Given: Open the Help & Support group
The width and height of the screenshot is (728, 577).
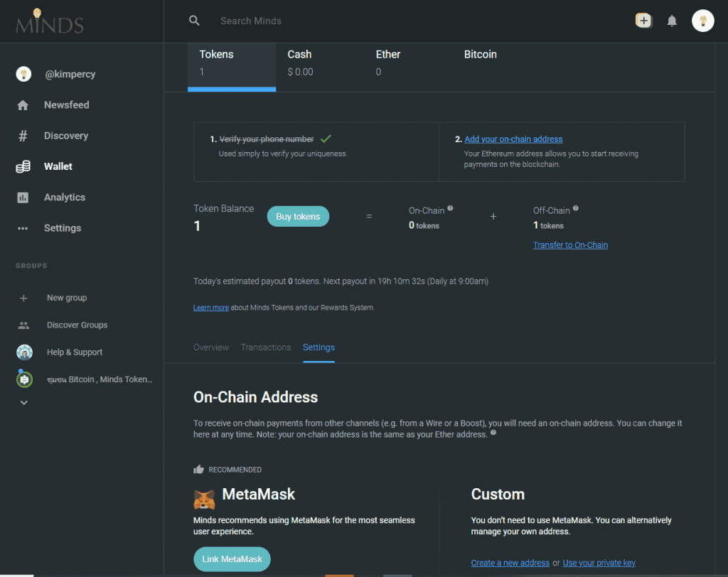Looking at the screenshot, I should (x=74, y=352).
